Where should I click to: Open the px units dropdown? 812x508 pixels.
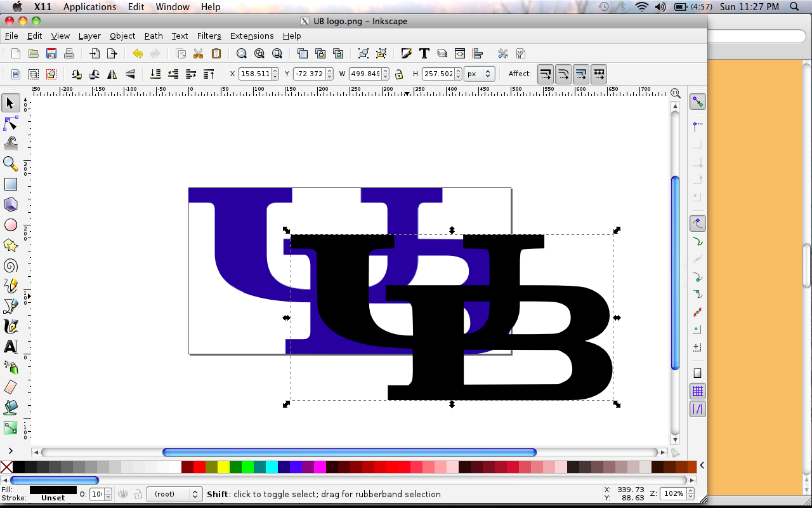pos(480,74)
